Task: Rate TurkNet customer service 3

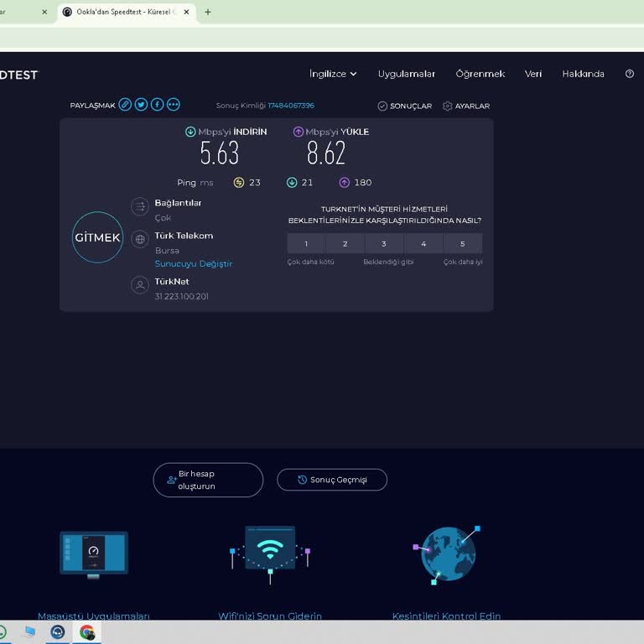Action: (384, 244)
